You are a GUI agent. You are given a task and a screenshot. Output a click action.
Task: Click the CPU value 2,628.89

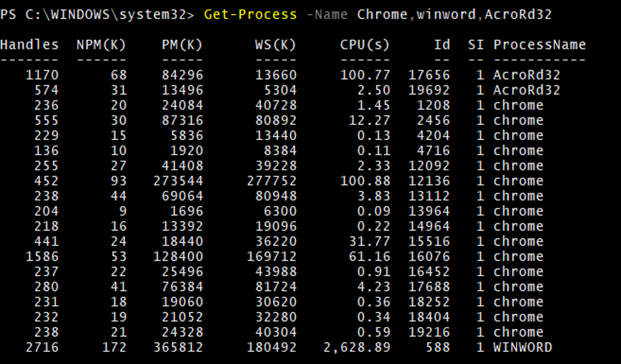[x=357, y=347]
